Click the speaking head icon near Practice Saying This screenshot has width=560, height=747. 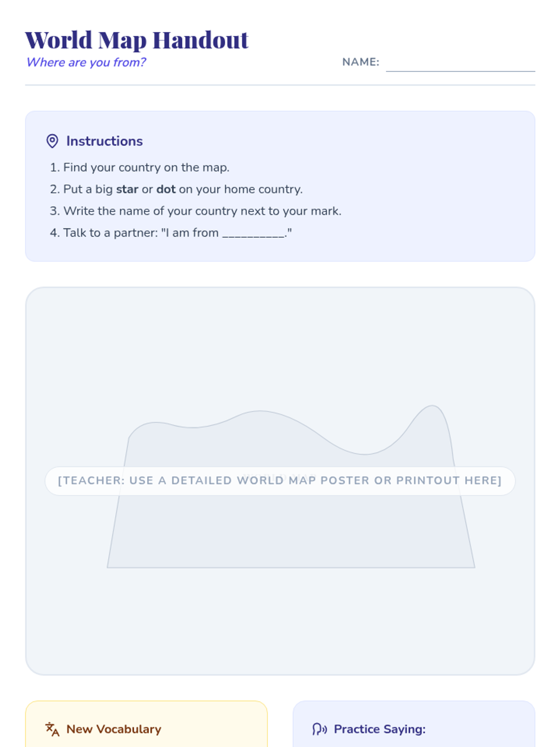320,729
